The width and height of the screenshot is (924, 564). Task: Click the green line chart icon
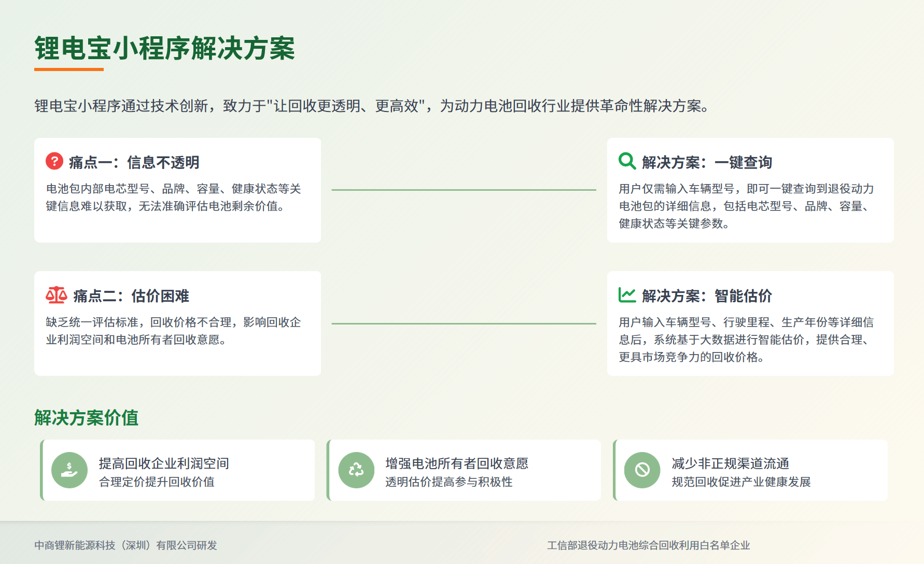tap(627, 295)
